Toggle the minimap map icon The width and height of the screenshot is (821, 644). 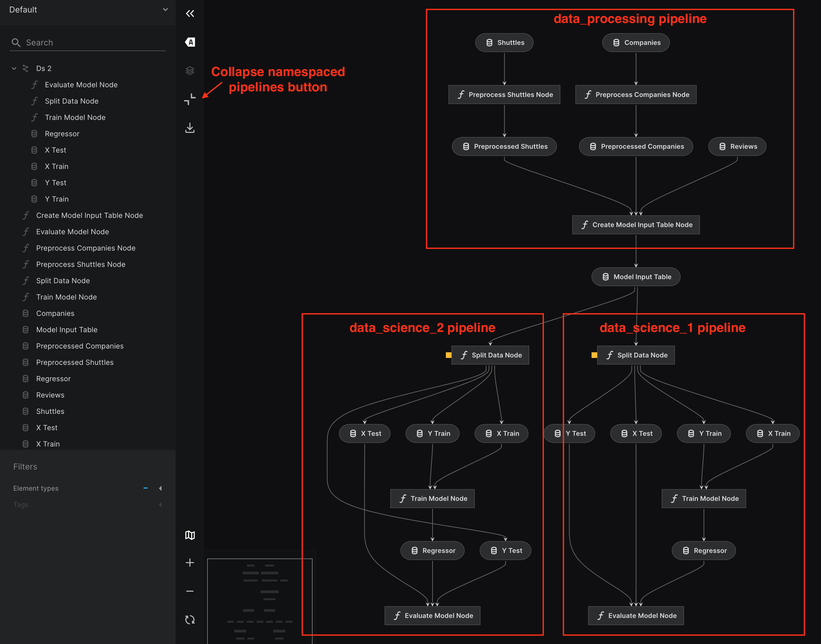pyautogui.click(x=190, y=535)
